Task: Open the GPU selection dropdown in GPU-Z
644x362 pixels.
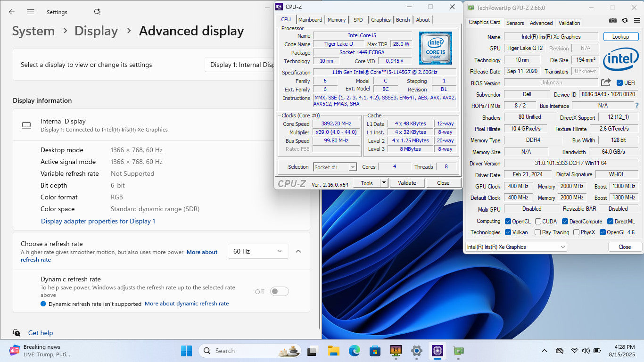Action: coord(516,247)
